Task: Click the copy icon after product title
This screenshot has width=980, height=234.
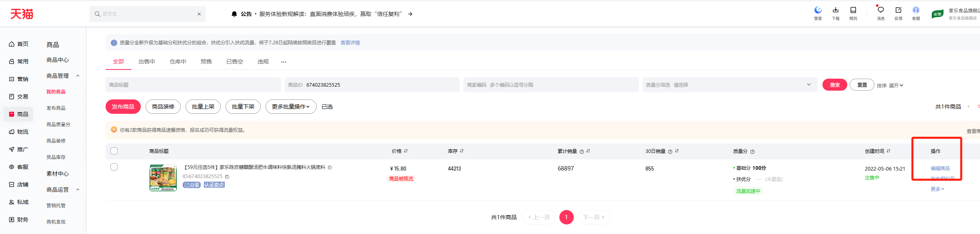Action: tap(330, 168)
